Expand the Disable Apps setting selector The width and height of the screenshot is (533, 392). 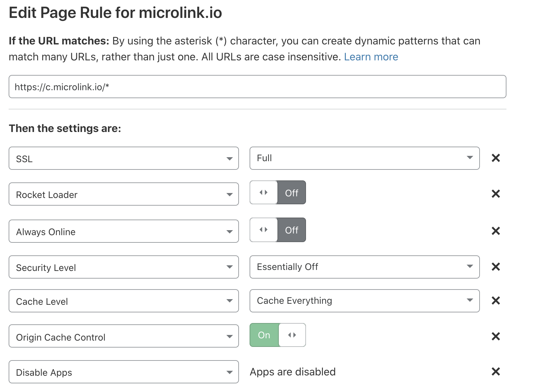pos(123,372)
